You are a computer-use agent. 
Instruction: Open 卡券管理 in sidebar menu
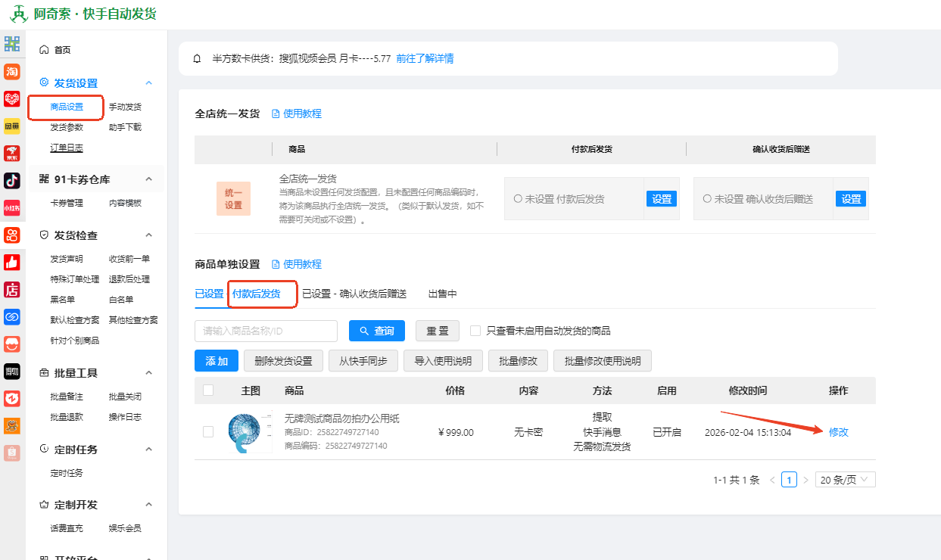67,203
